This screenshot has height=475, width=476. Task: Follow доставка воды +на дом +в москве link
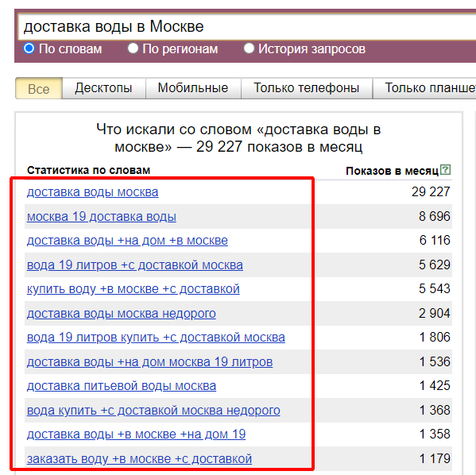coord(127,241)
